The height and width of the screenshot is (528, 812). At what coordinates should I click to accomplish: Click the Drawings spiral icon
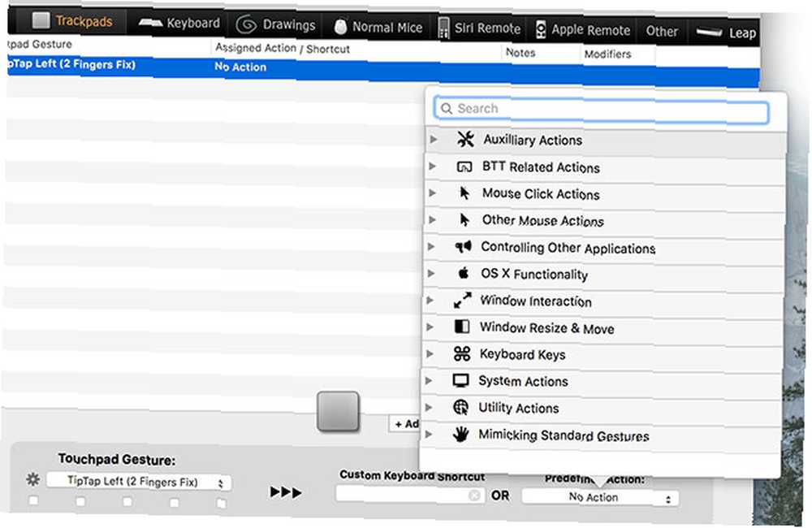pos(247,24)
